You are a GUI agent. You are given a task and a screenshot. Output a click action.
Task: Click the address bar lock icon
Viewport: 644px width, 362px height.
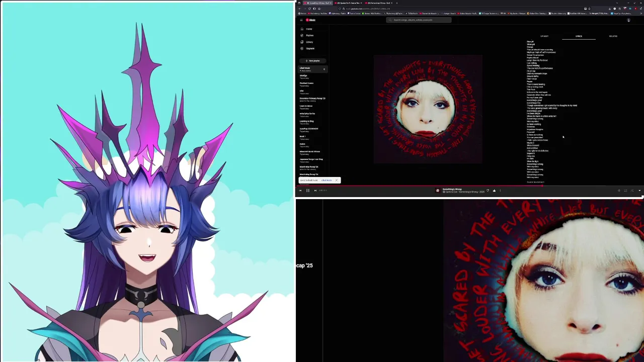point(343,9)
